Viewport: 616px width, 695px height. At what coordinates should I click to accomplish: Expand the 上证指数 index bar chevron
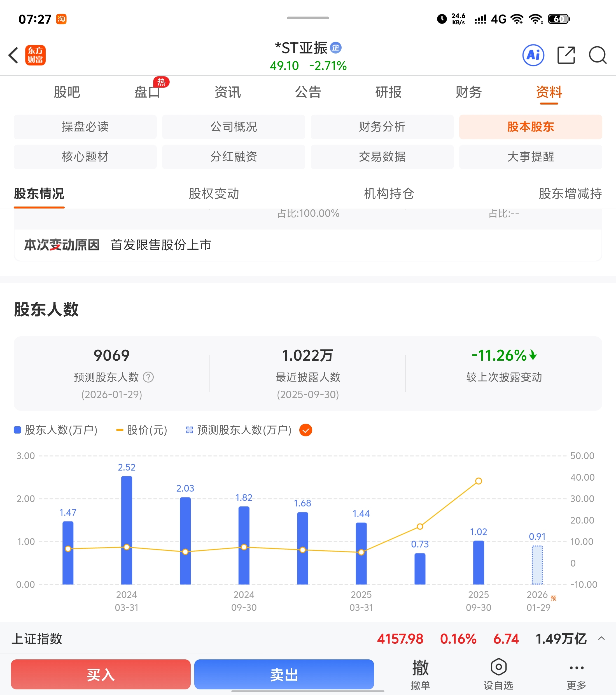[x=601, y=638]
